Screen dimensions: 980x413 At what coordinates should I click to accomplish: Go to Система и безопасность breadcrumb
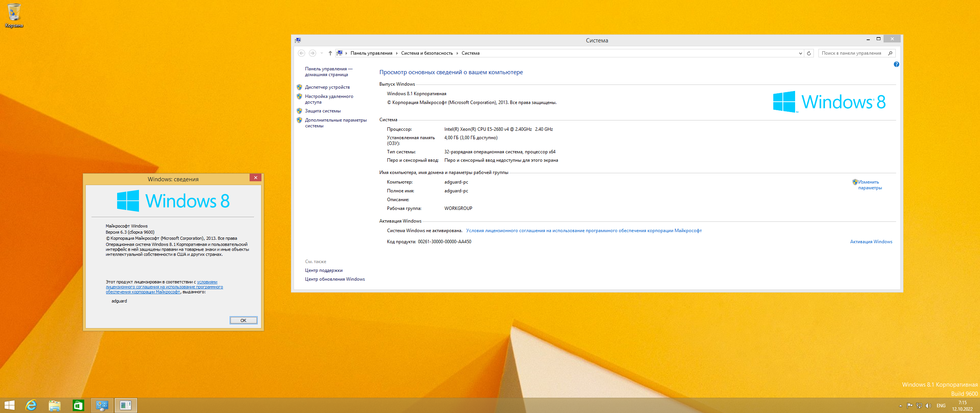click(x=427, y=53)
